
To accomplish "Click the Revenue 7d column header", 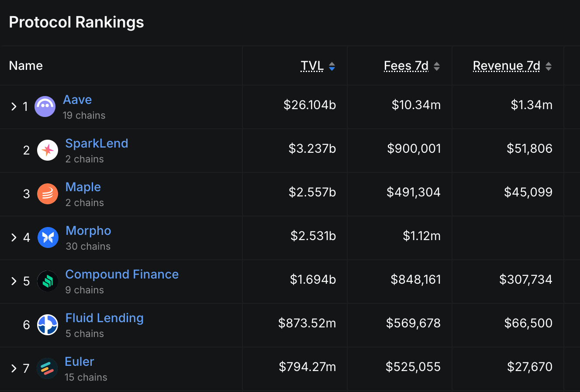I will point(507,66).
